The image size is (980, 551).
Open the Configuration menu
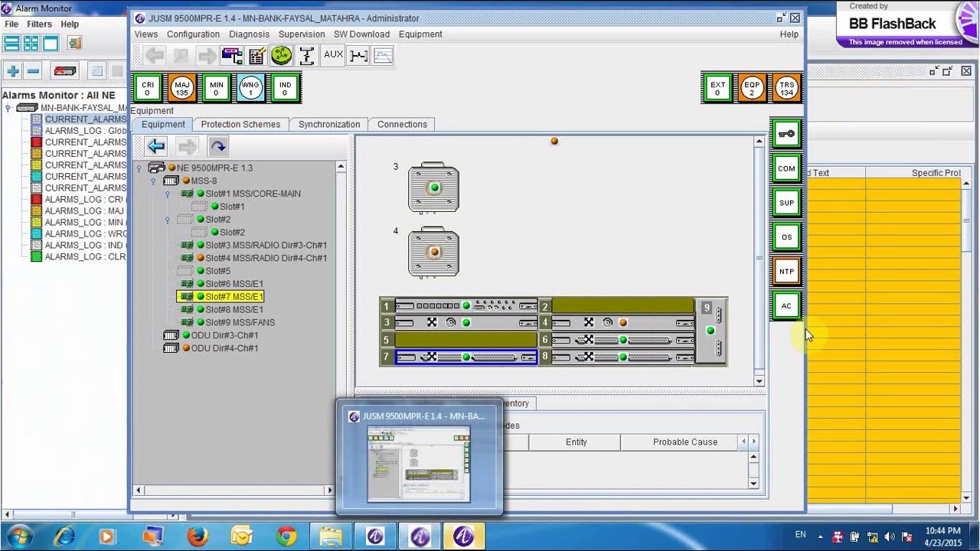tap(193, 34)
